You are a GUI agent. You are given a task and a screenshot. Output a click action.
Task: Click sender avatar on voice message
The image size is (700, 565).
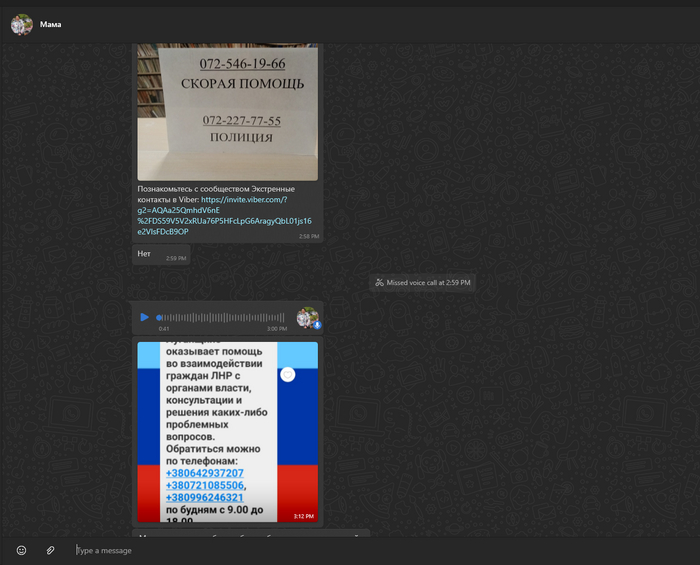[308, 318]
